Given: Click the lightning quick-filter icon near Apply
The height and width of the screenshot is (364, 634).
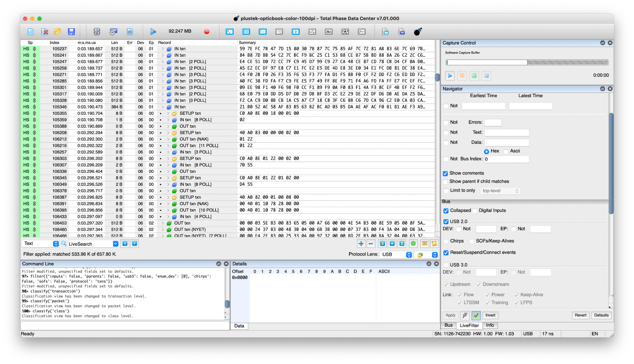Looking at the screenshot, I should coord(465,315).
